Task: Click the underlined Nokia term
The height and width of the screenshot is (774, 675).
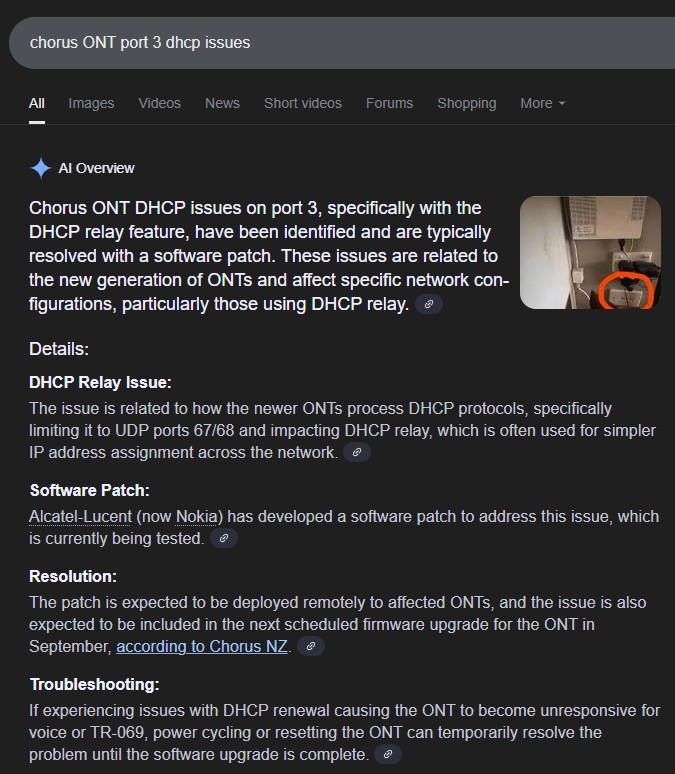Action: 198,516
